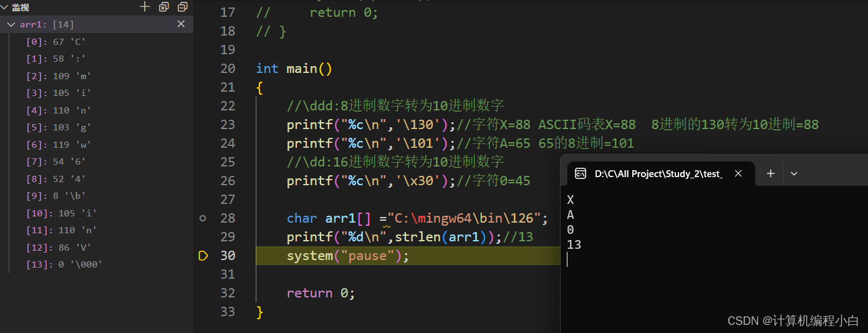Screen dimensions: 868x333
Task: Remove the arr1 watch expression
Action: click(181, 24)
